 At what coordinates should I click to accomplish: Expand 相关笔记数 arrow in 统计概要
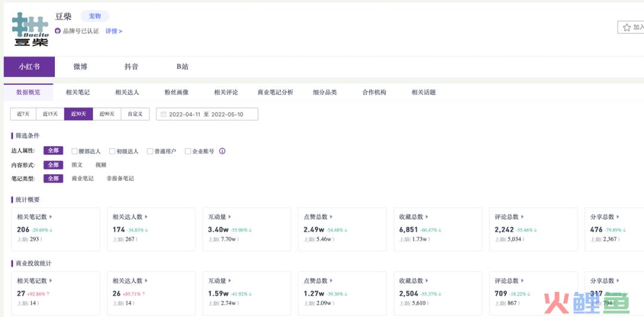coord(51,217)
